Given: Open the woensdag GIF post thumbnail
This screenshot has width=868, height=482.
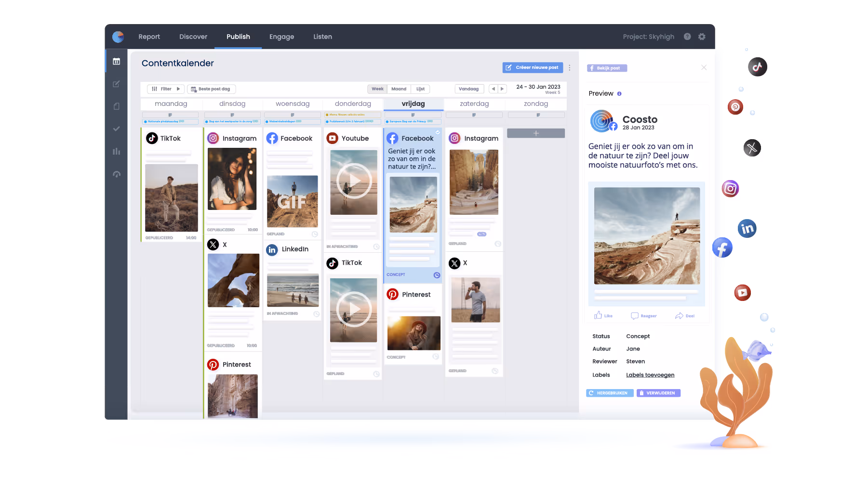Looking at the screenshot, I should click(x=293, y=201).
